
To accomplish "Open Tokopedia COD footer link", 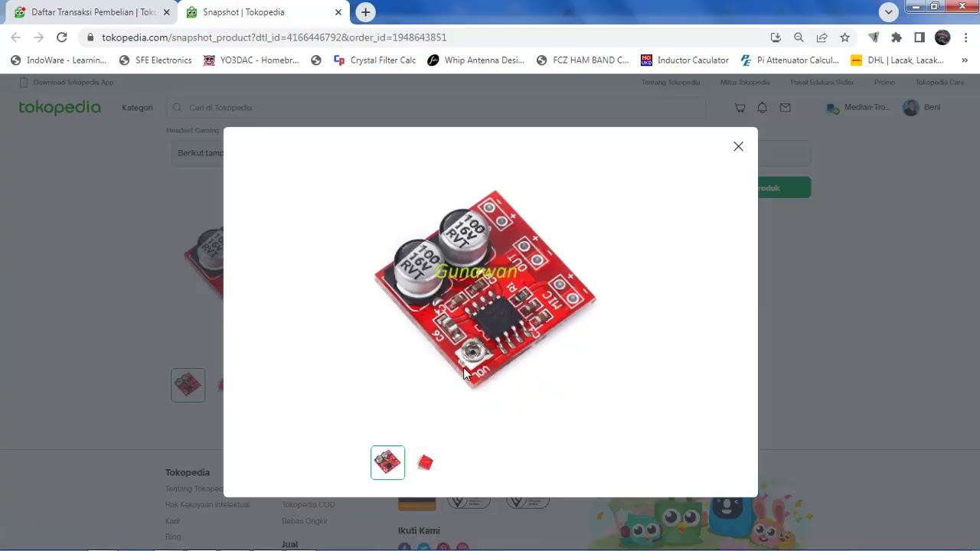I will pyautogui.click(x=308, y=505).
